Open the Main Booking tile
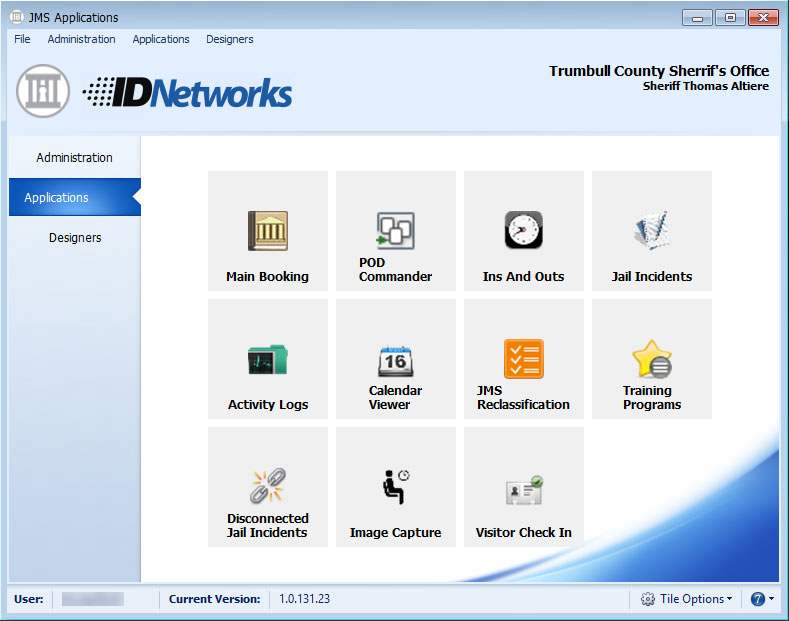789x621 pixels. coord(267,231)
